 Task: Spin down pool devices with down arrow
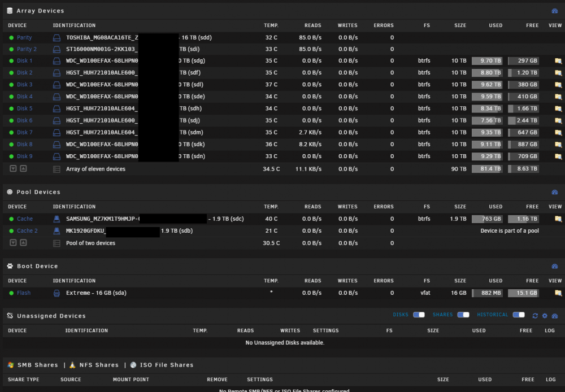(13, 243)
